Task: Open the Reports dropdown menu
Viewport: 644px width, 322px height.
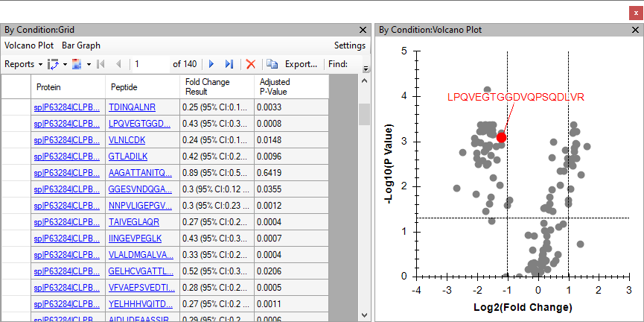Action: point(23,64)
